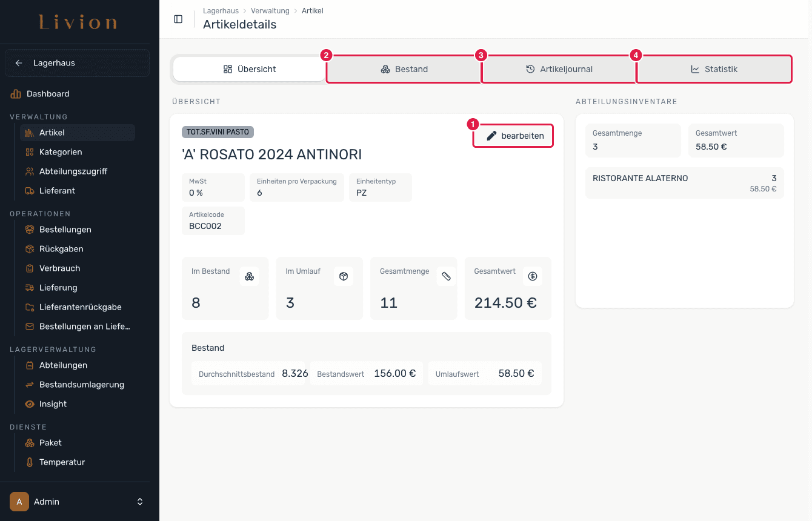The width and height of the screenshot is (812, 521).
Task: Click the Gesamtwert dollar icon
Action: point(533,276)
